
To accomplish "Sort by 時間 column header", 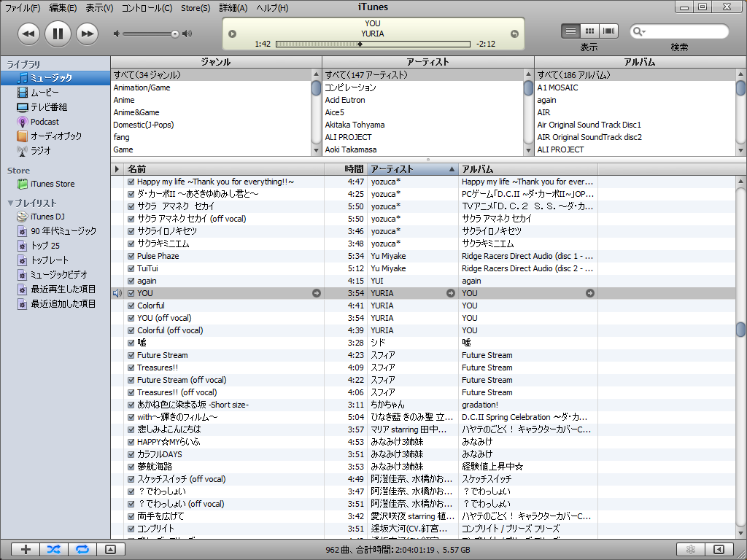I will [346, 169].
